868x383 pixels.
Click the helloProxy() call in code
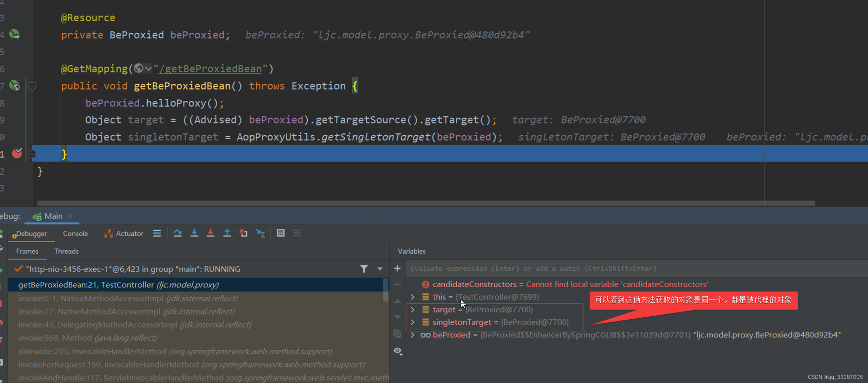[182, 103]
